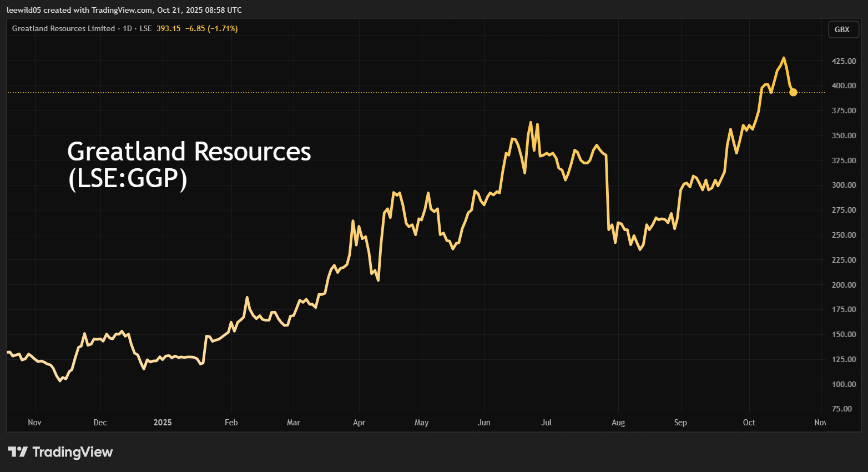This screenshot has width=868, height=472.
Task: Click the Jul label on time axis
Action: coord(546,423)
